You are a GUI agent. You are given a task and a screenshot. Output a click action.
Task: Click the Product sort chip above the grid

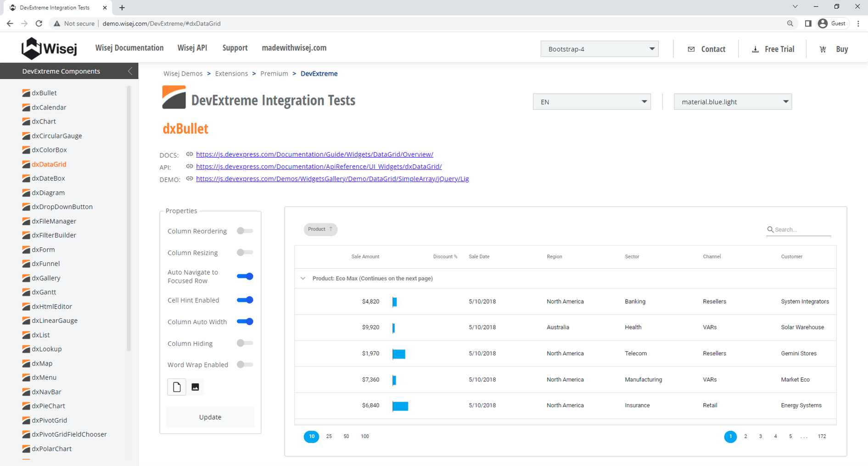[320, 229]
